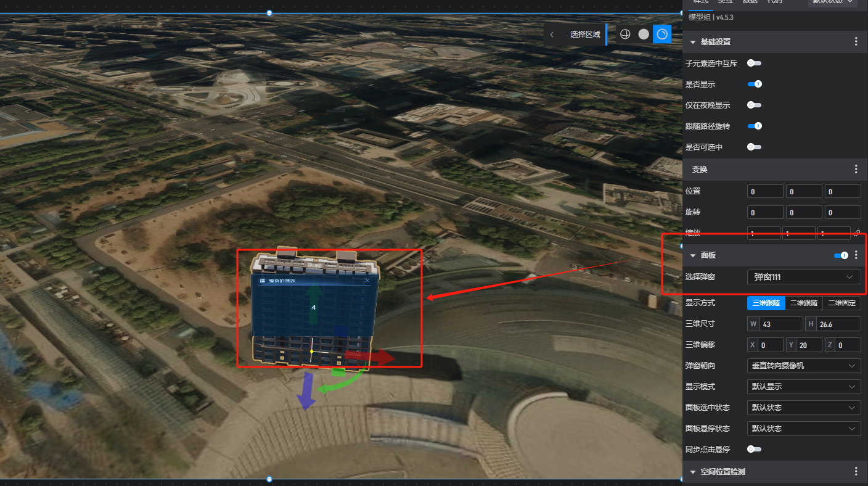Toggle the scale lock link icon
Viewport: 868px width, 486px height.
857,233
